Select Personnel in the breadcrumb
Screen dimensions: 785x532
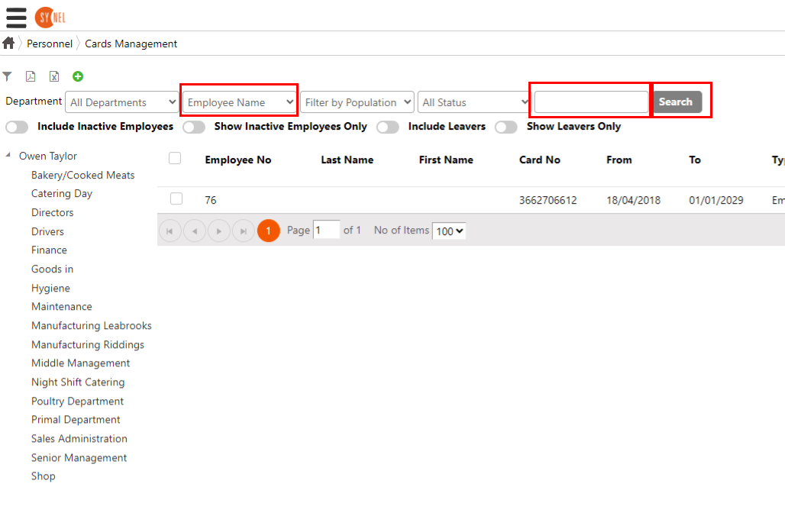point(50,44)
